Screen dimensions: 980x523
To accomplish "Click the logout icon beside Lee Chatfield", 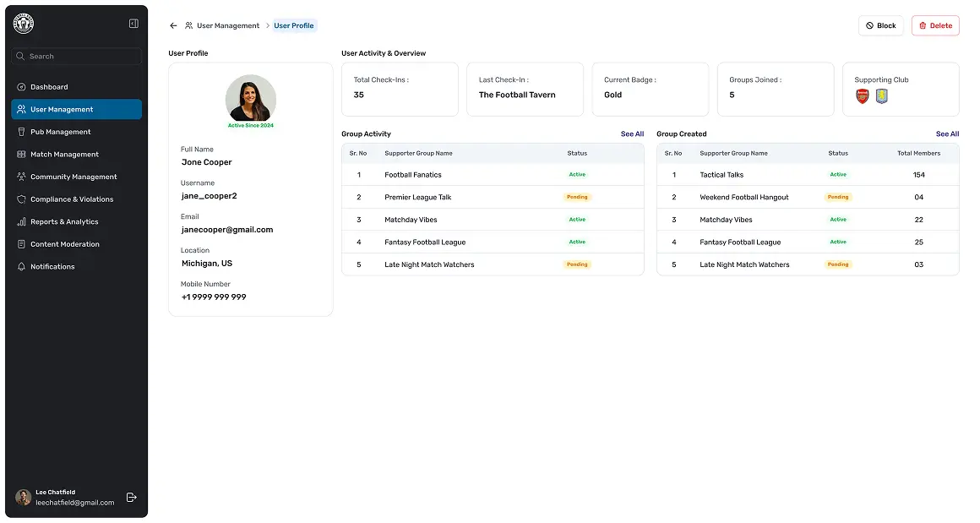I will tap(131, 498).
